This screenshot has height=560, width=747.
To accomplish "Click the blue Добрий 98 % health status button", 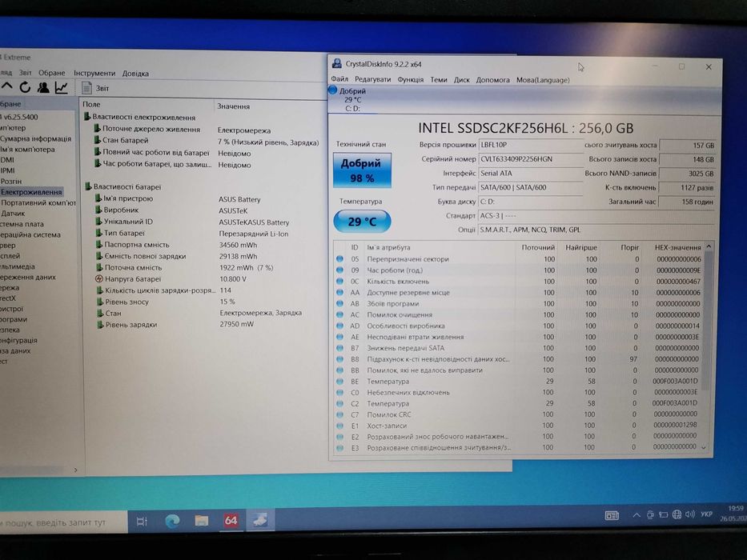I will [x=362, y=170].
